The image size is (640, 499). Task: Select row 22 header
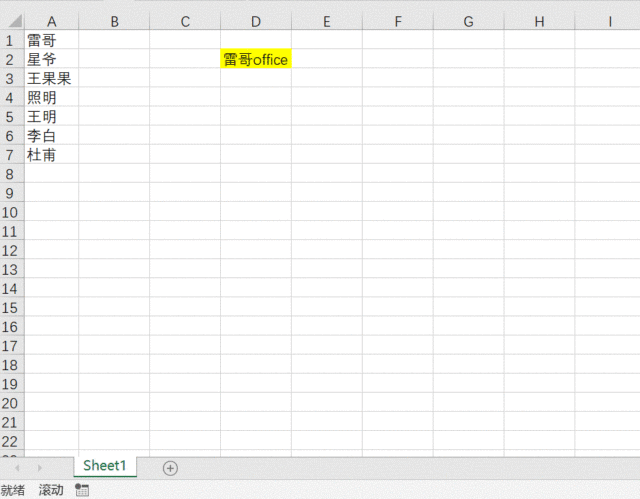click(12, 441)
